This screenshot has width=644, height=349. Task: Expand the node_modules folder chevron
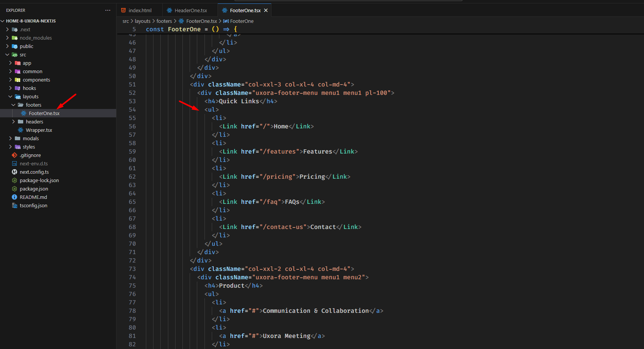coord(7,38)
